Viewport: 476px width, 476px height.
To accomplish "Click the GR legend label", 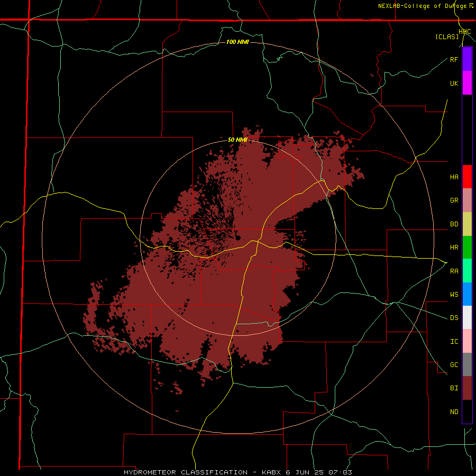I will coord(454,200).
